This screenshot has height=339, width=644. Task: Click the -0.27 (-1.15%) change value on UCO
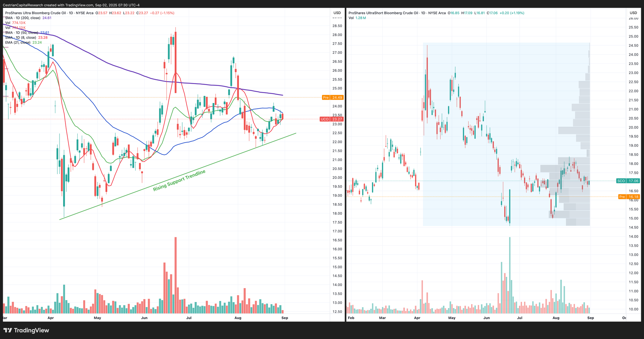click(163, 13)
